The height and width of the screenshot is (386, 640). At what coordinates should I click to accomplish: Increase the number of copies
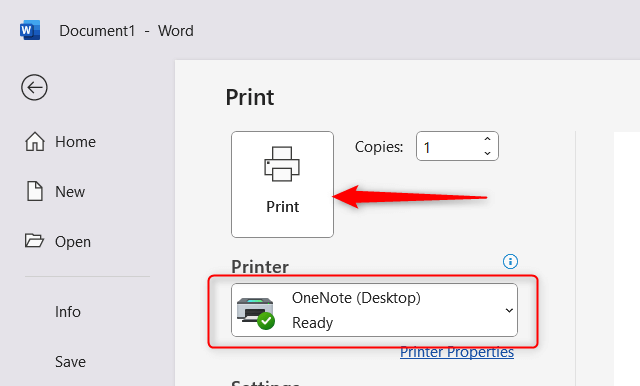[487, 139]
